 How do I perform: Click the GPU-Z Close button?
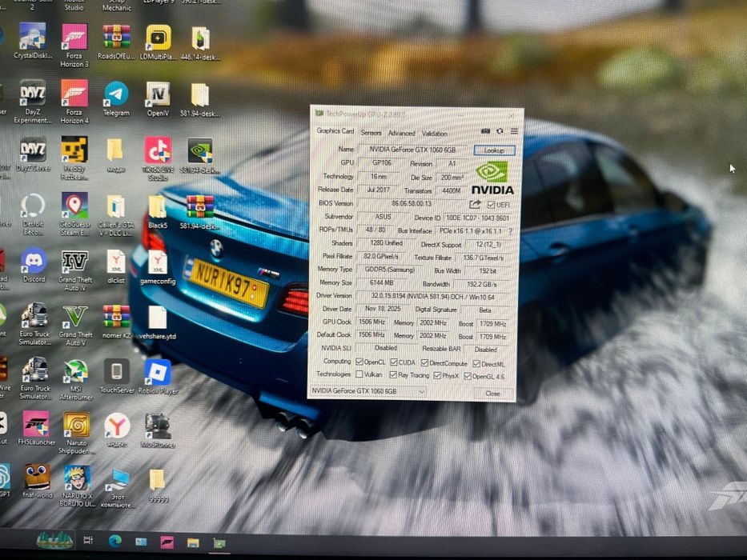(x=492, y=394)
